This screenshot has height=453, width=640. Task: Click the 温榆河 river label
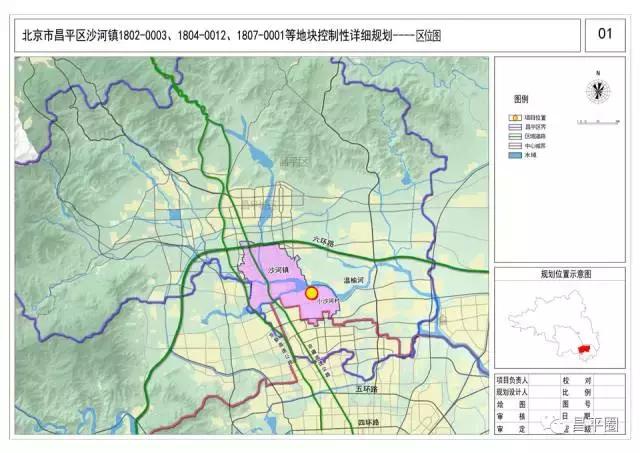pos(353,280)
